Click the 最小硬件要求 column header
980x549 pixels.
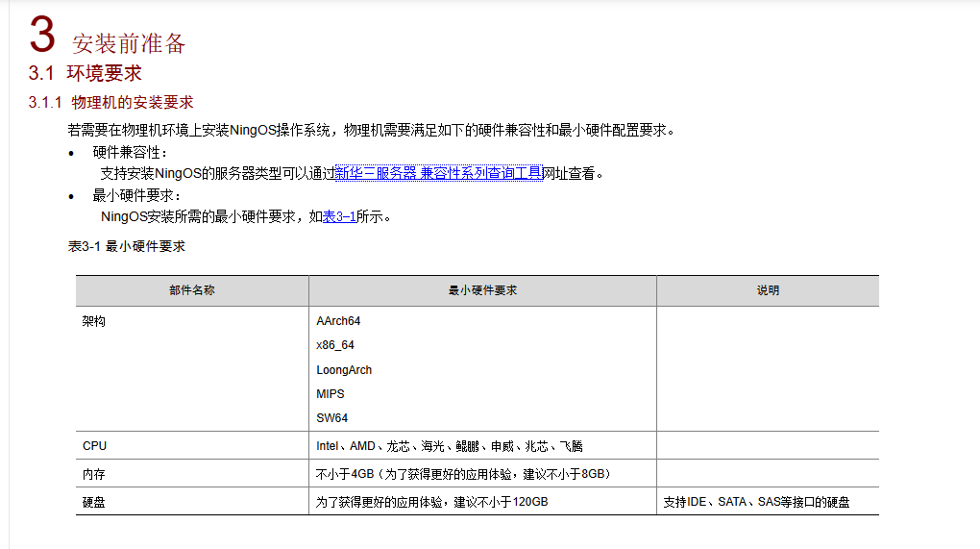[x=482, y=290]
